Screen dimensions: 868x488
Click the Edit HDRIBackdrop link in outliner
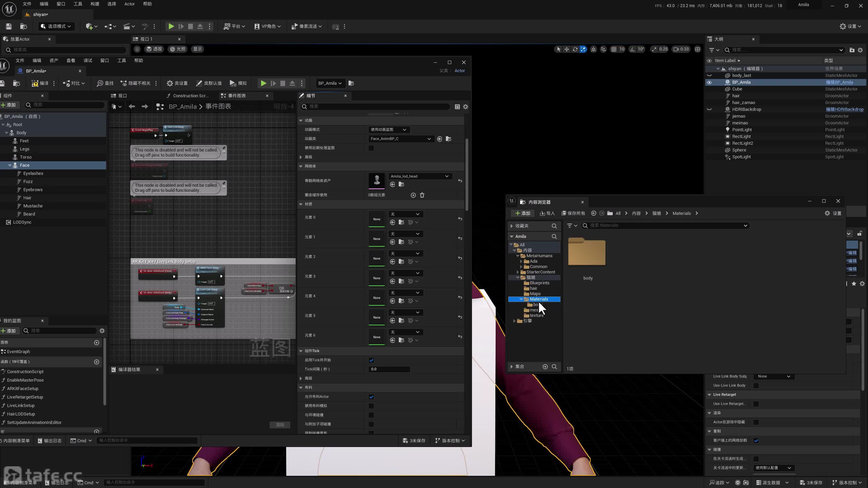pyautogui.click(x=845, y=109)
